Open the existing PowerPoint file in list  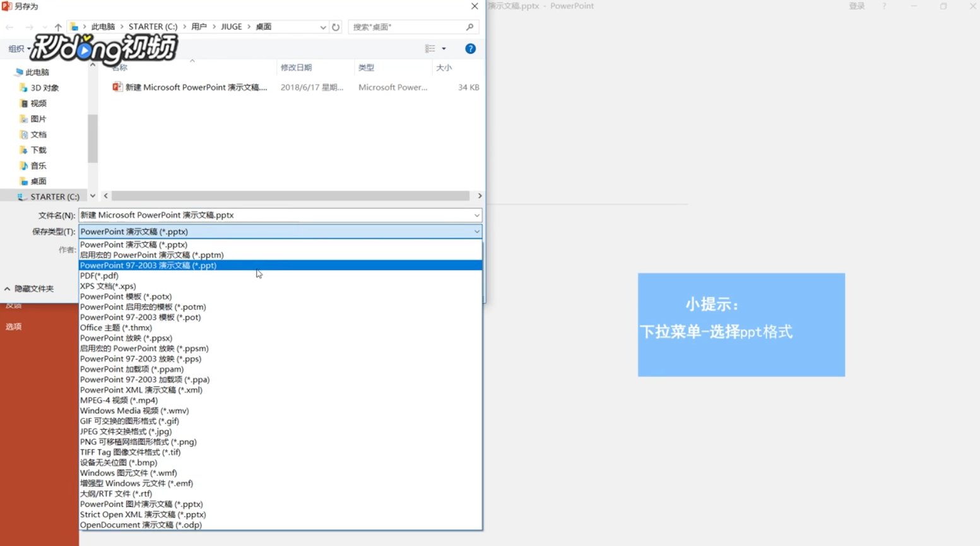click(x=196, y=88)
